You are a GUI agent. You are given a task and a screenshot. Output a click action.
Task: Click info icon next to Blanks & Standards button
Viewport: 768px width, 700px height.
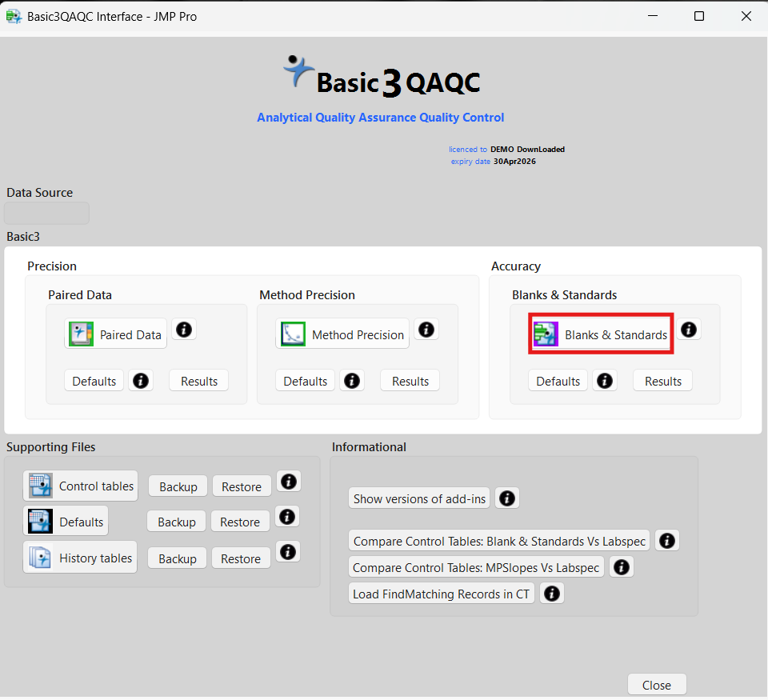(x=689, y=330)
